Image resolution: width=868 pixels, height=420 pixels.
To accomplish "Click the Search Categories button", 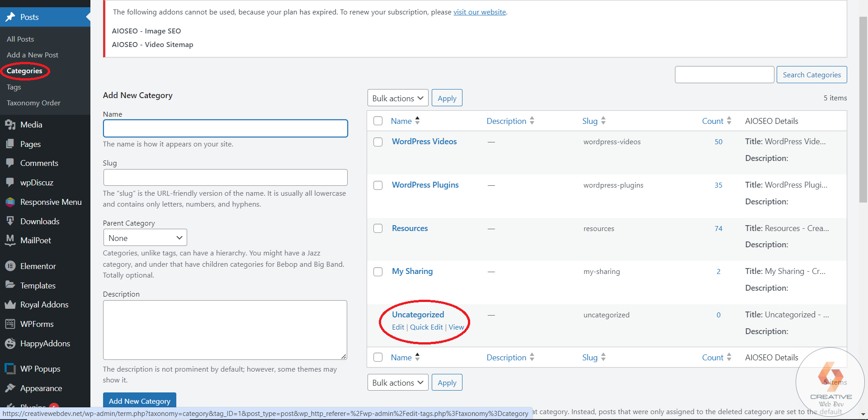I will (812, 75).
